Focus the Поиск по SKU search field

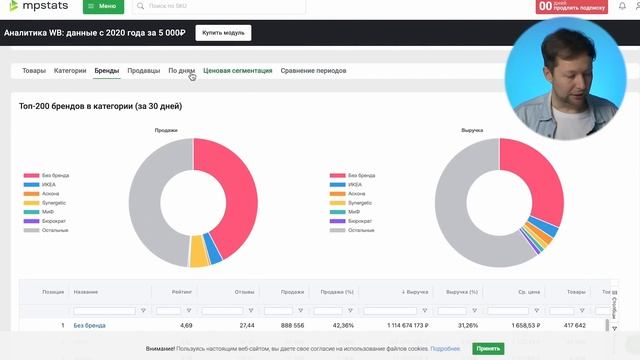click(219, 6)
